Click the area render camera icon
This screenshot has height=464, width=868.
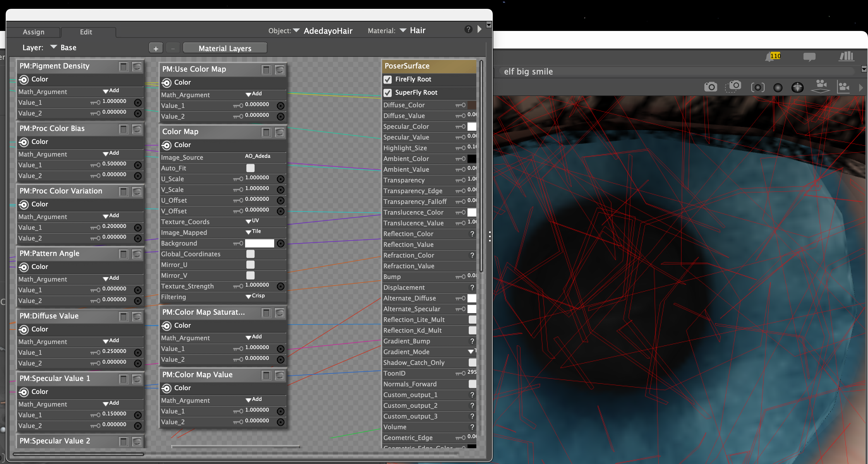tap(732, 86)
